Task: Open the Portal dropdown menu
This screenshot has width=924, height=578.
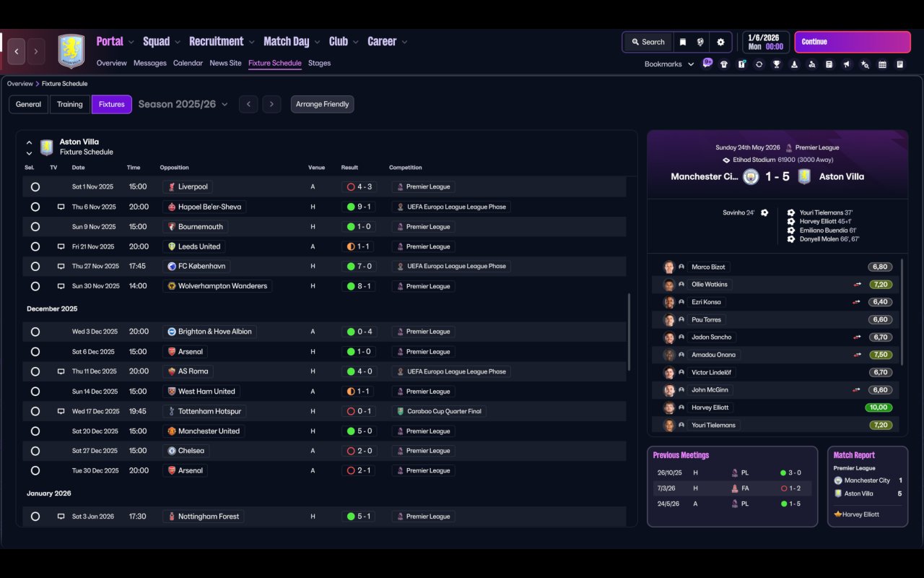Action: (x=115, y=41)
